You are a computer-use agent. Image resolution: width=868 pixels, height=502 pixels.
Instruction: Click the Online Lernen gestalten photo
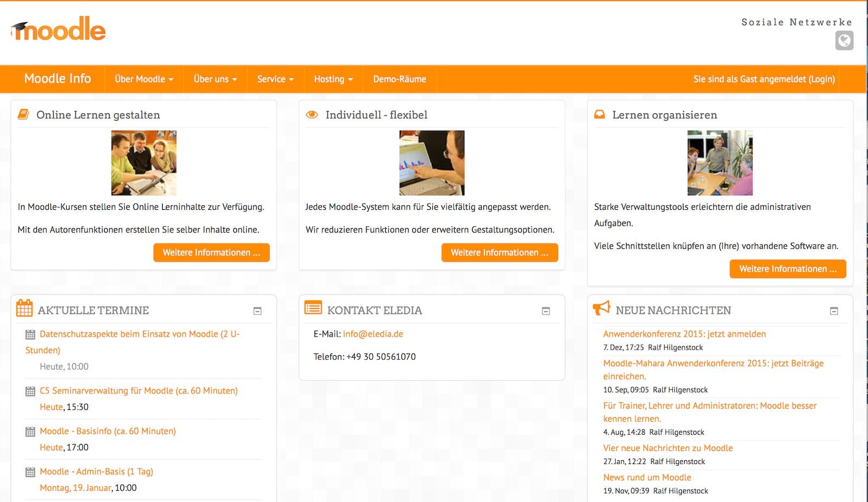click(144, 163)
